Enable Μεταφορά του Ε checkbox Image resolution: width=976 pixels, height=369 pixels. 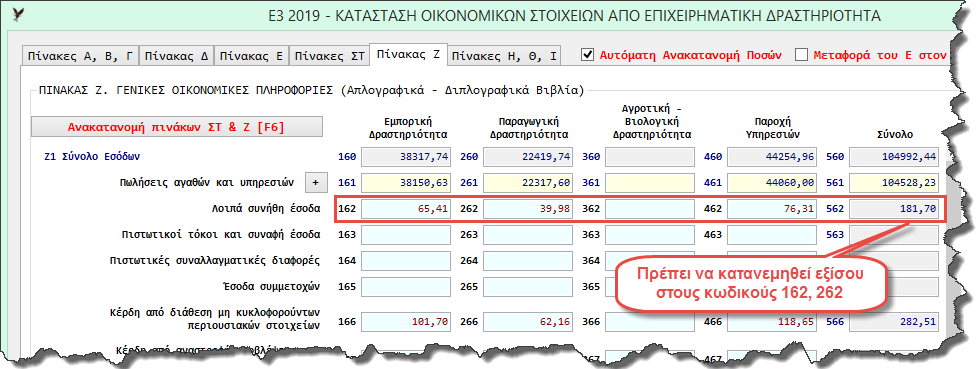(801, 55)
